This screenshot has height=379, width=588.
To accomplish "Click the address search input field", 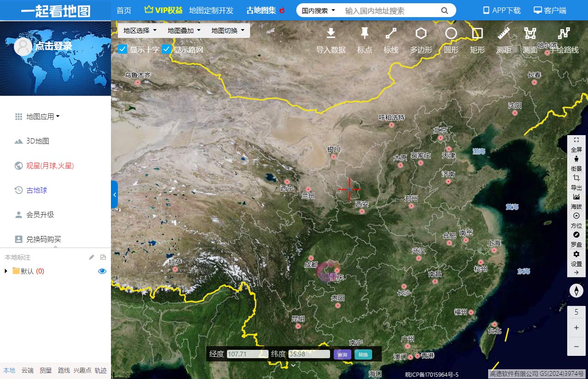I will (390, 10).
